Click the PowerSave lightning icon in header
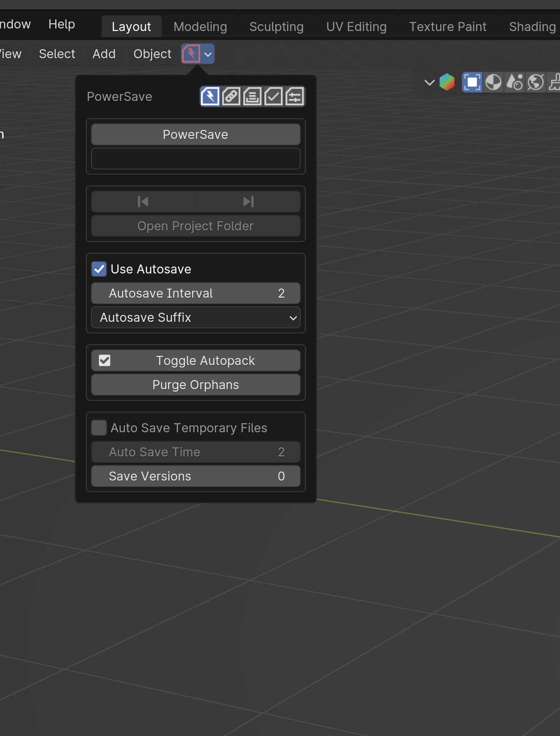Image resolution: width=560 pixels, height=736 pixels. click(191, 54)
